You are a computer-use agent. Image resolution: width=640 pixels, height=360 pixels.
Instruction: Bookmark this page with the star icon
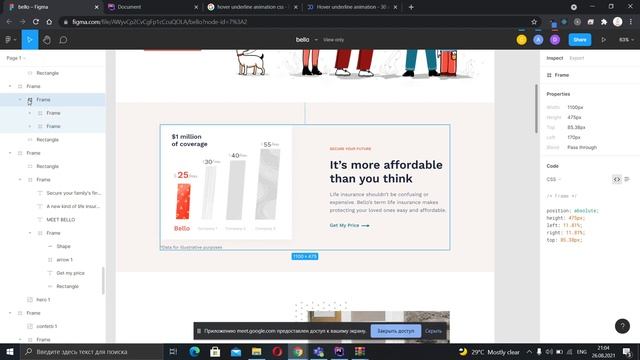click(x=534, y=22)
